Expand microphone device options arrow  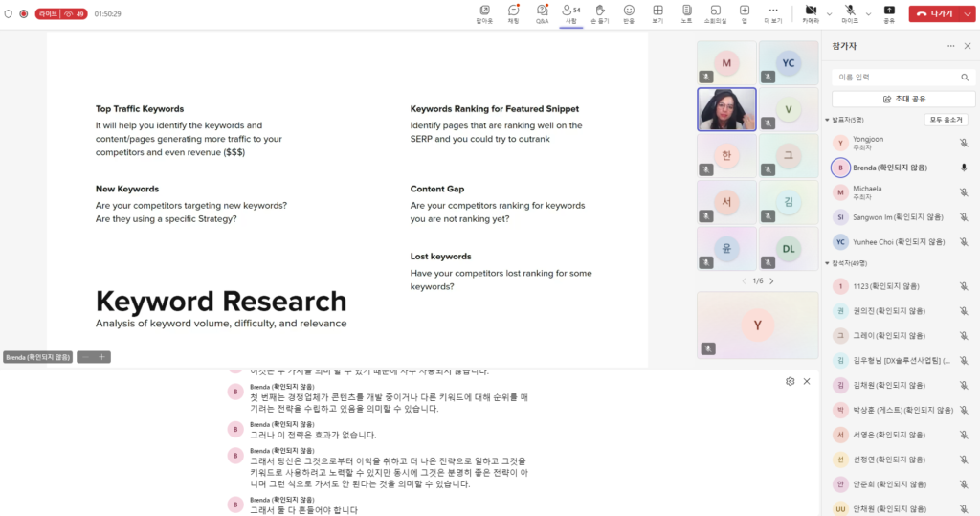click(868, 13)
